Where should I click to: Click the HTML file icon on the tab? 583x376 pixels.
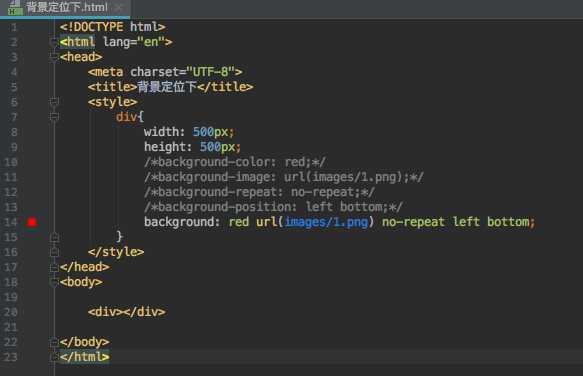[15, 7]
